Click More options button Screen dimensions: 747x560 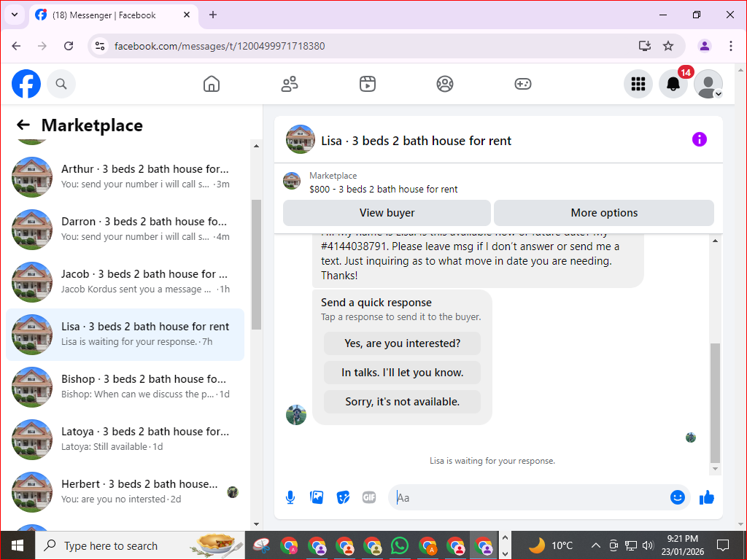604,213
